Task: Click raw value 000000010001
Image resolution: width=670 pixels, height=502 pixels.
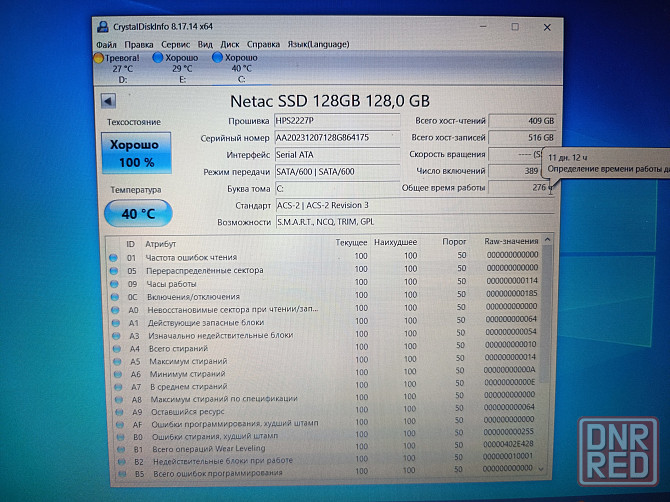Action: 508,456
